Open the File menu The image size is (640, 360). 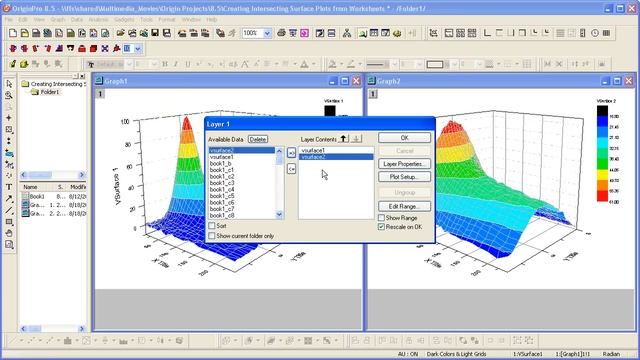(x=9, y=19)
